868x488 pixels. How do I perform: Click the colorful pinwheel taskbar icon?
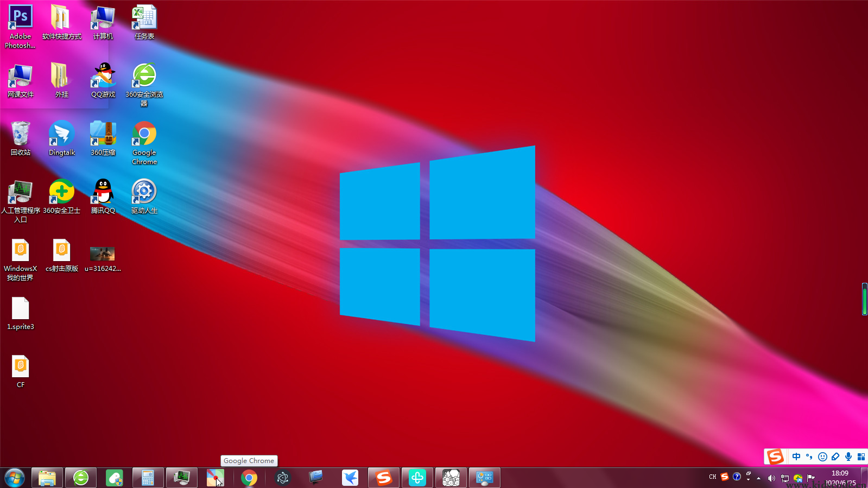click(215, 478)
